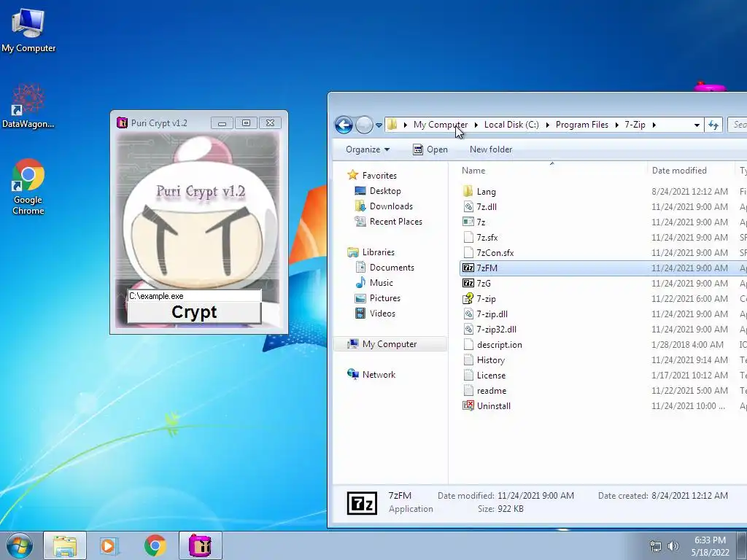
Task: Open Documents library
Action: point(392,268)
